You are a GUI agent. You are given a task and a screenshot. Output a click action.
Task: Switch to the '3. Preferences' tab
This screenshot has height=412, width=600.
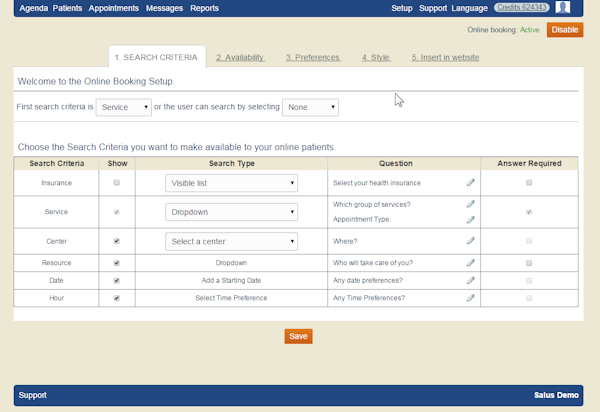(x=313, y=57)
